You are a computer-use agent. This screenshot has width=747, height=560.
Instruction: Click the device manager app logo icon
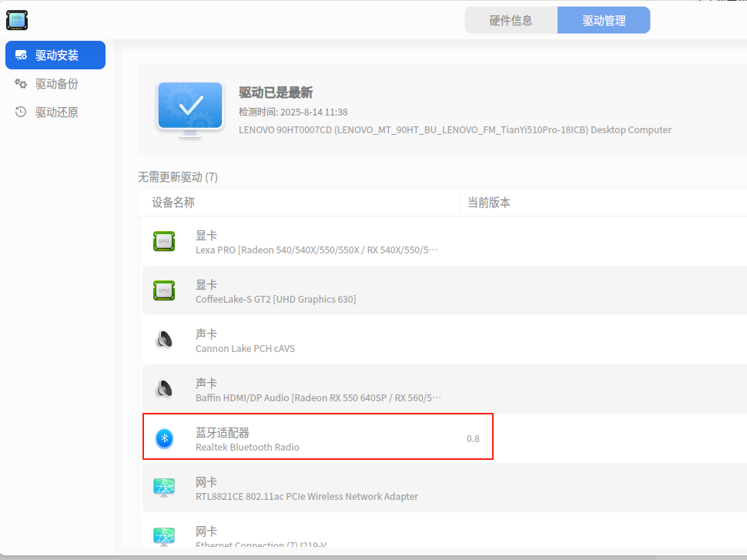pyautogui.click(x=17, y=20)
